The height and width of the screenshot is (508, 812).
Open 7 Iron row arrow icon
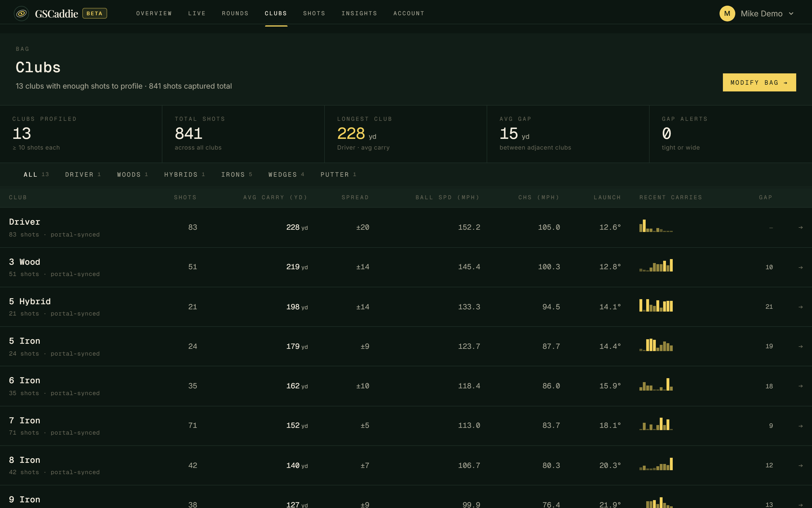pyautogui.click(x=801, y=426)
